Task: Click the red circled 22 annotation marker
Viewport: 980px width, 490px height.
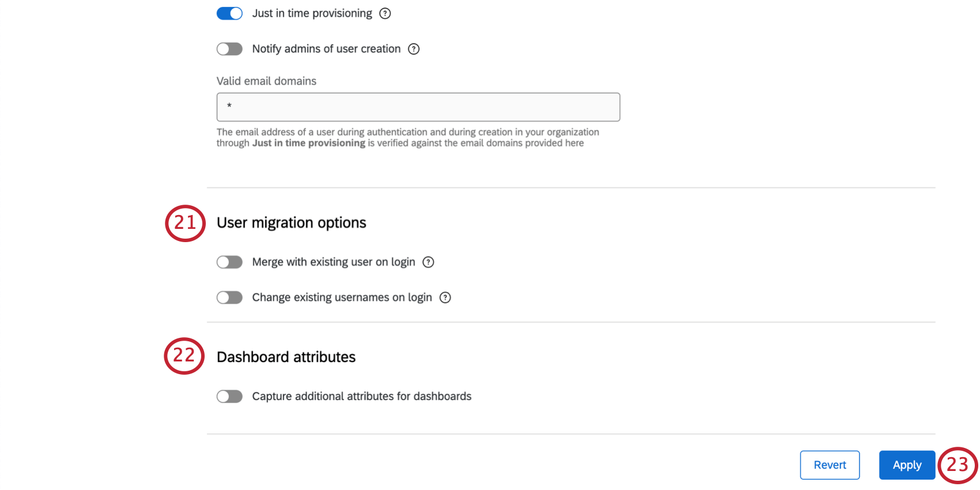Action: [184, 356]
